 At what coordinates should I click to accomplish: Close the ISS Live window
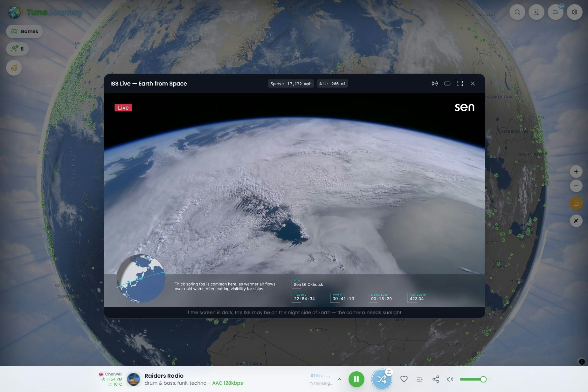[x=473, y=84]
